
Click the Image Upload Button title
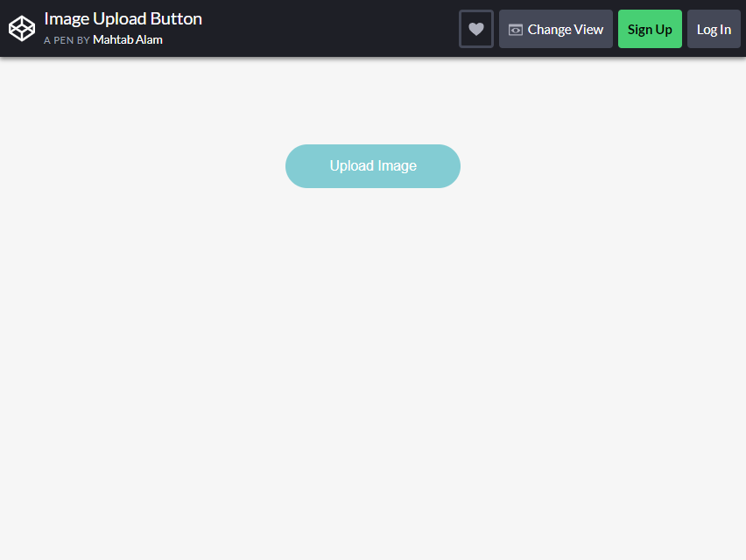(x=123, y=19)
